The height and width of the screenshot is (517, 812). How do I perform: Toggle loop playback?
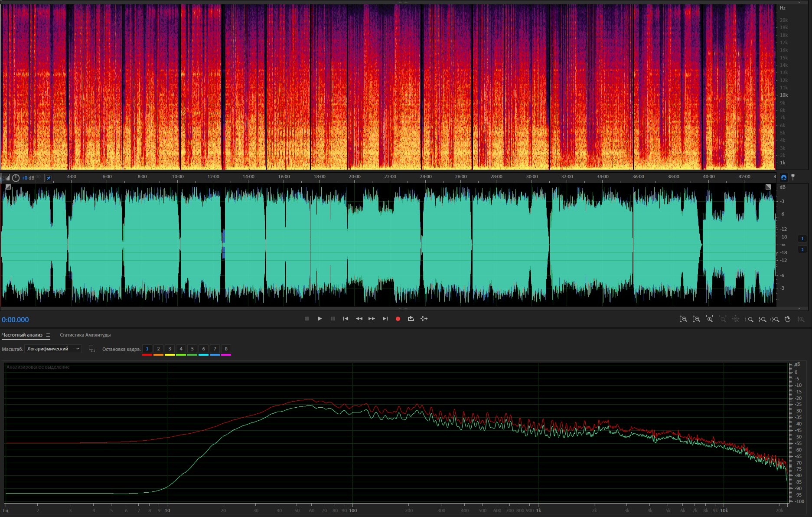point(411,319)
